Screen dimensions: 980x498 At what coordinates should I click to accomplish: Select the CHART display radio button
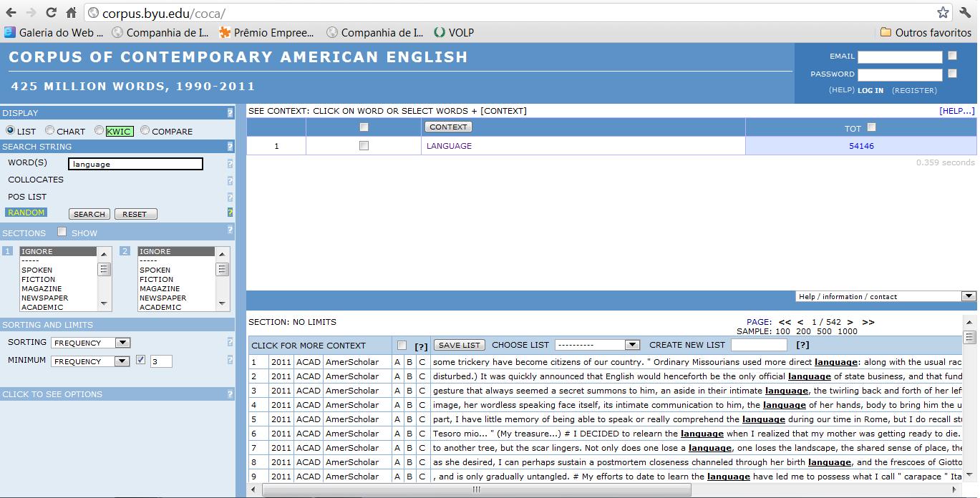(49, 130)
